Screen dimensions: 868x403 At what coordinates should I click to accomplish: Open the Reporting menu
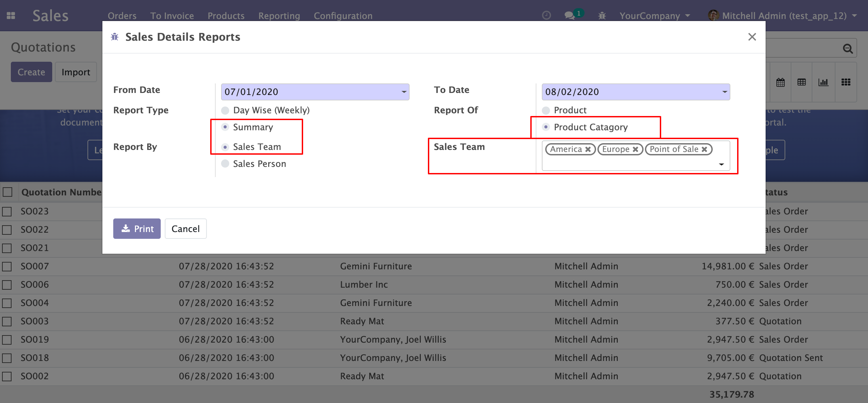tap(279, 16)
